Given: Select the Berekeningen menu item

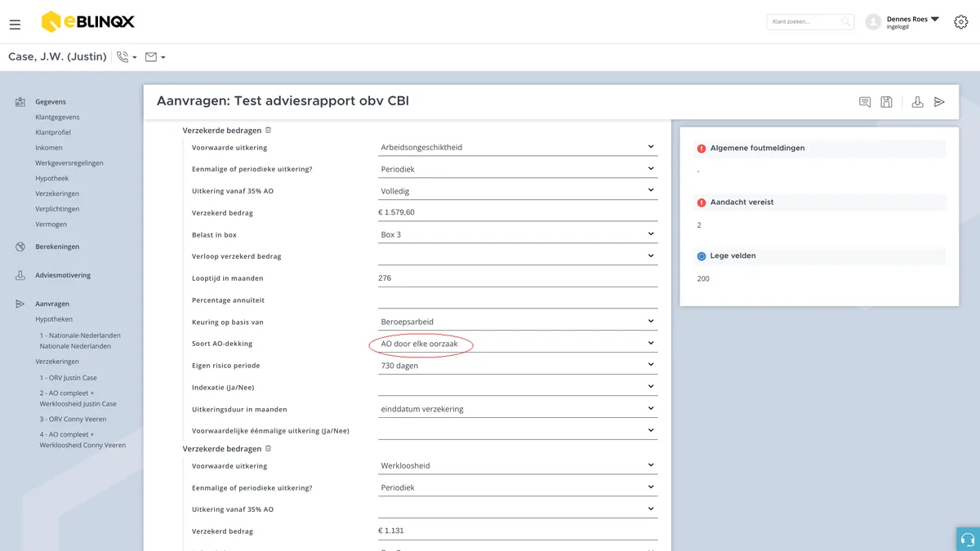Looking at the screenshot, I should pyautogui.click(x=57, y=247).
